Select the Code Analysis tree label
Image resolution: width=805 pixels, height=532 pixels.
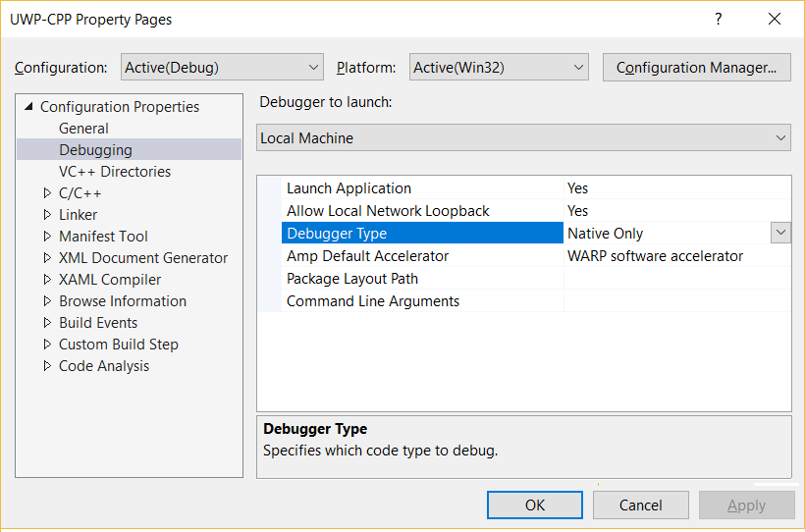pyautogui.click(x=104, y=365)
